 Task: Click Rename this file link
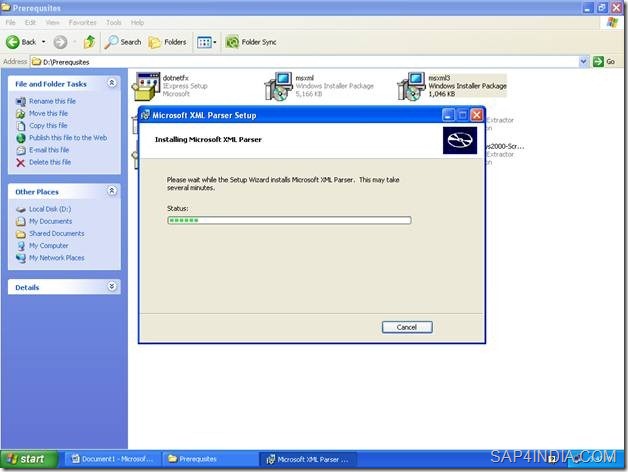pos(52,101)
